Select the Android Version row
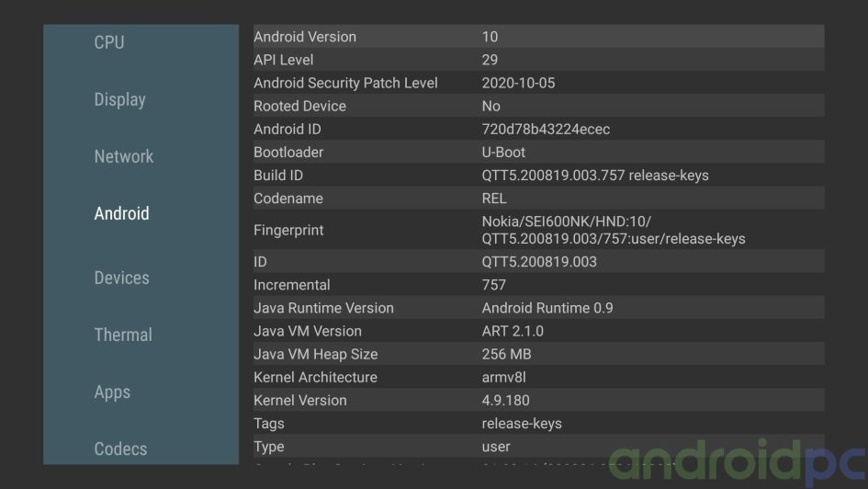Image resolution: width=868 pixels, height=489 pixels. (538, 37)
